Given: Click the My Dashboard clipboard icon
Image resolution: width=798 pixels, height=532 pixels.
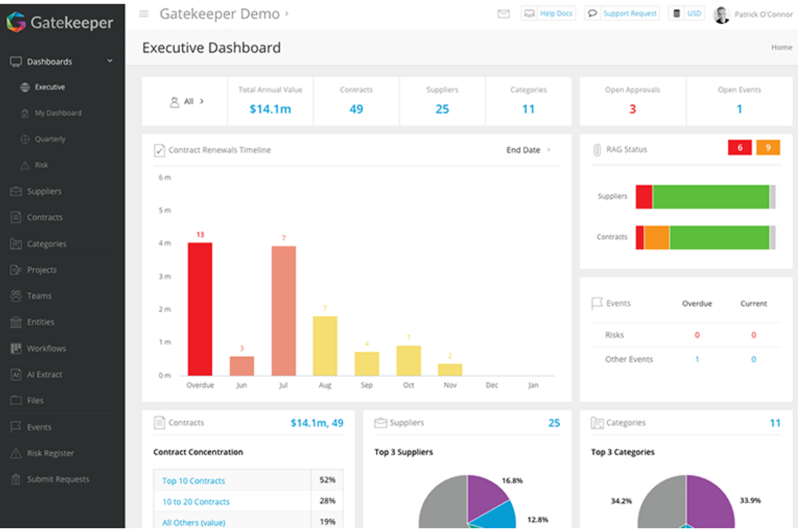Looking at the screenshot, I should point(25,113).
